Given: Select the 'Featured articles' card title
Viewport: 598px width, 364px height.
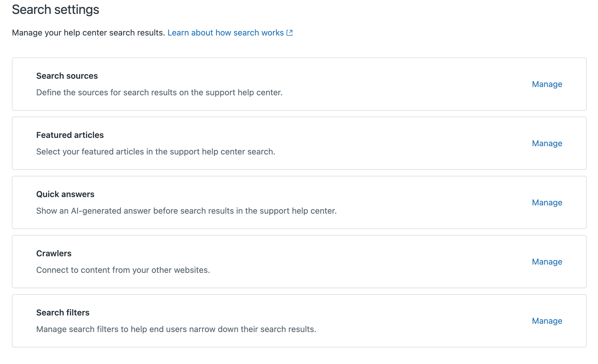Looking at the screenshot, I should click(70, 135).
